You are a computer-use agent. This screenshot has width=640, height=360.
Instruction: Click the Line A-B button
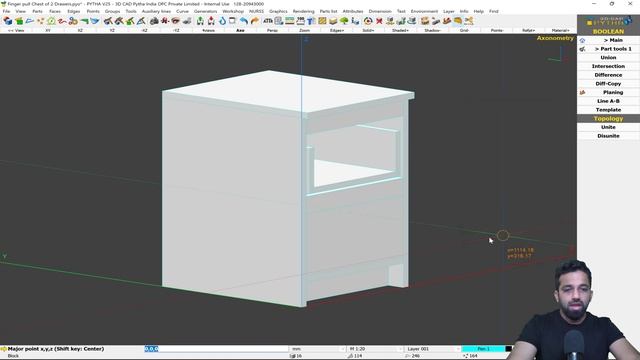(608, 101)
